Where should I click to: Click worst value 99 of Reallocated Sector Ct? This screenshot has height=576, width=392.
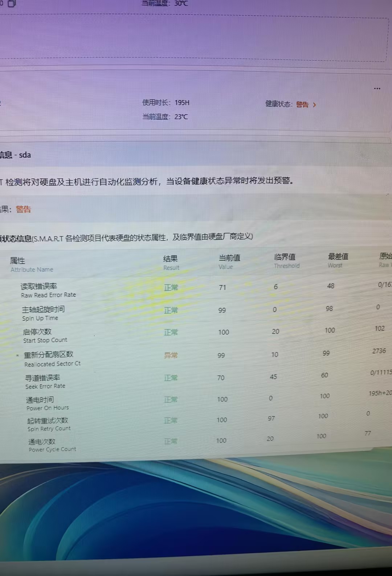pyautogui.click(x=326, y=353)
